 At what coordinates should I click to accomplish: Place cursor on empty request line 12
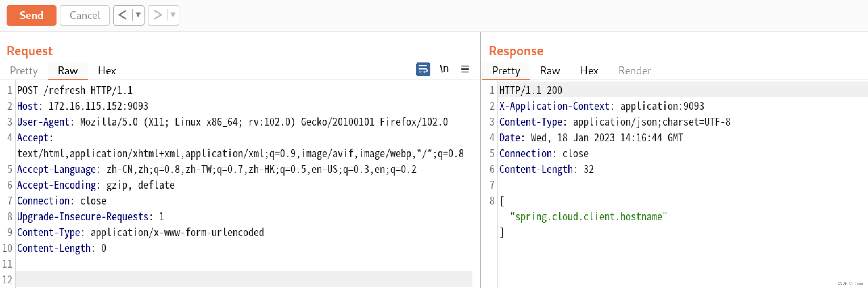click(244, 279)
